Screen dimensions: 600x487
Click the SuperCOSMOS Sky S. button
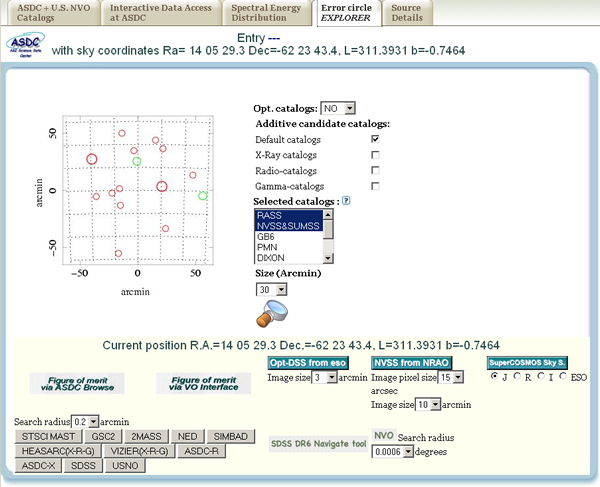click(527, 363)
